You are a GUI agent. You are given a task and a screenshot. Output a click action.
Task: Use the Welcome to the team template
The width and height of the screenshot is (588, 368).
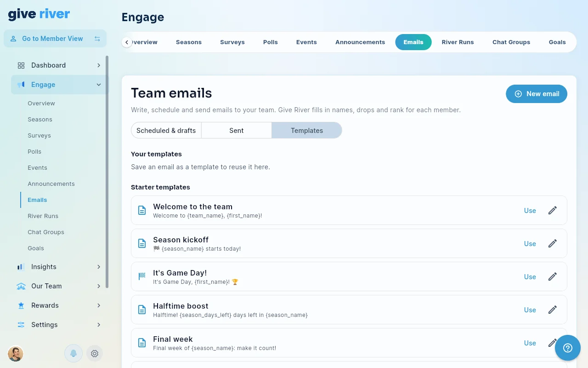tap(530, 211)
